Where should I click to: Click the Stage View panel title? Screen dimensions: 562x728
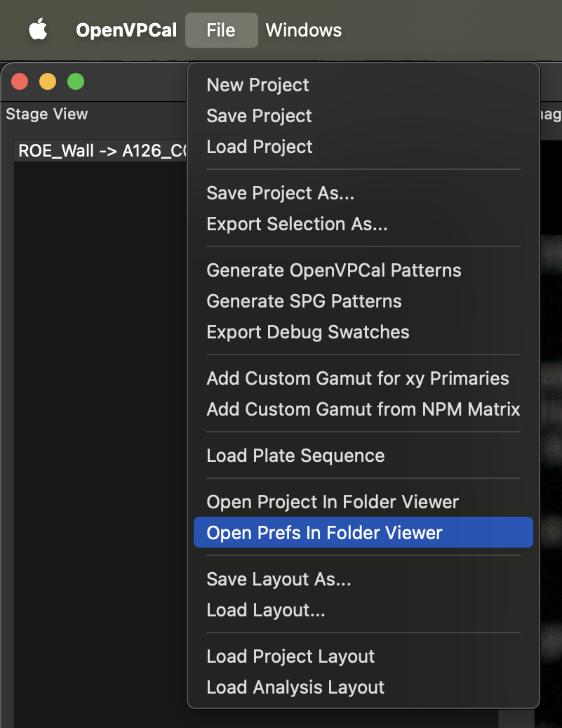47,114
